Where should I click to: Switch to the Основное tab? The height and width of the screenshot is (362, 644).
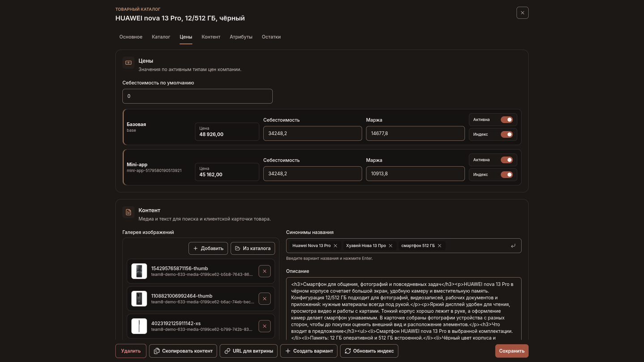tap(131, 37)
